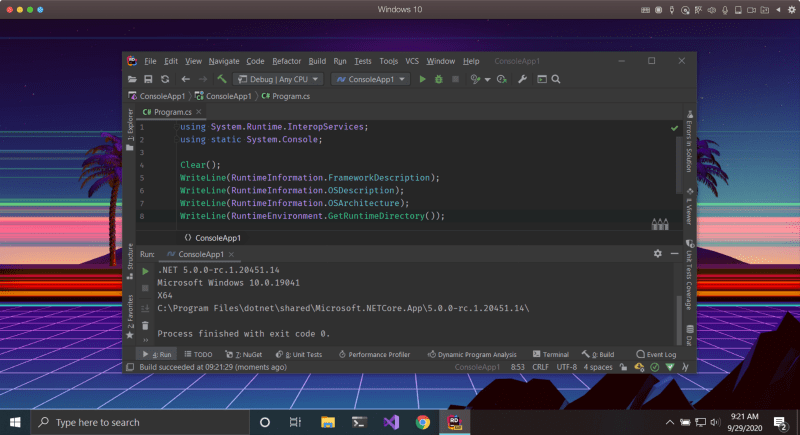Click the characters icon in editor corner
800x435 pixels.
tap(660, 224)
